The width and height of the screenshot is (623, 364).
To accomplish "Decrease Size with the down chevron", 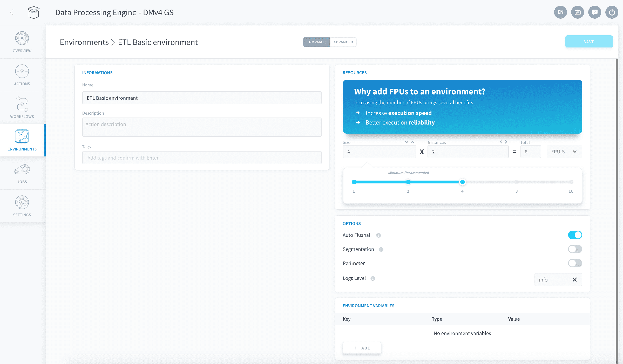I will pyautogui.click(x=407, y=142).
